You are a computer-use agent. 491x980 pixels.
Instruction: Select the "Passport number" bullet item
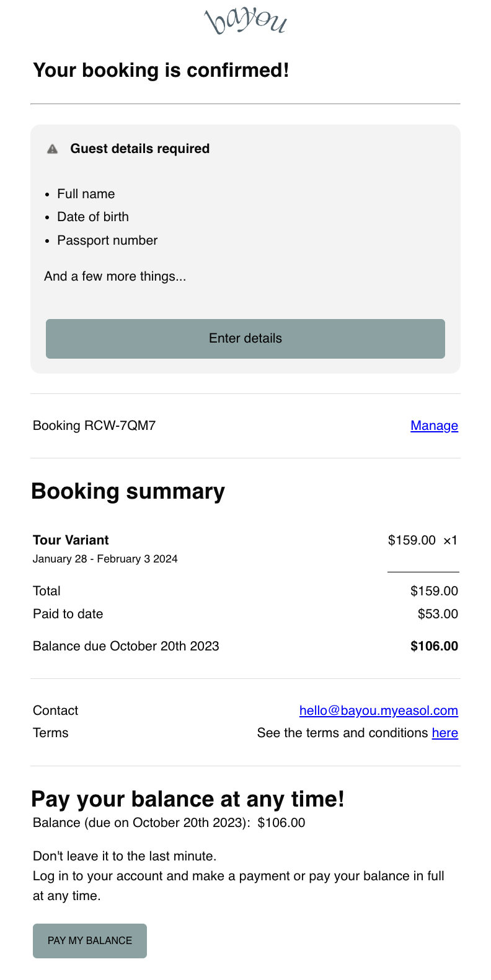tap(107, 240)
